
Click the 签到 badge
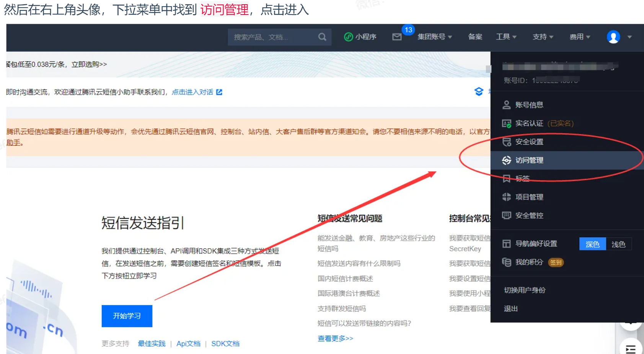click(556, 263)
